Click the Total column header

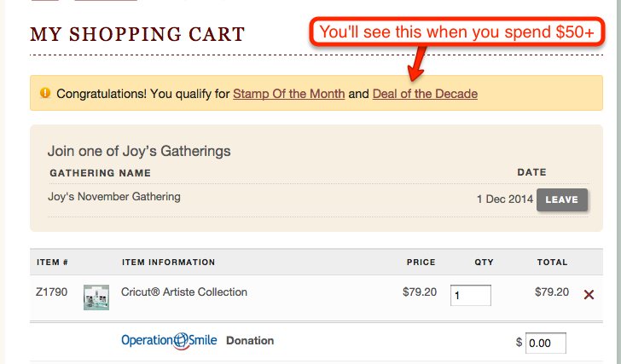552,263
